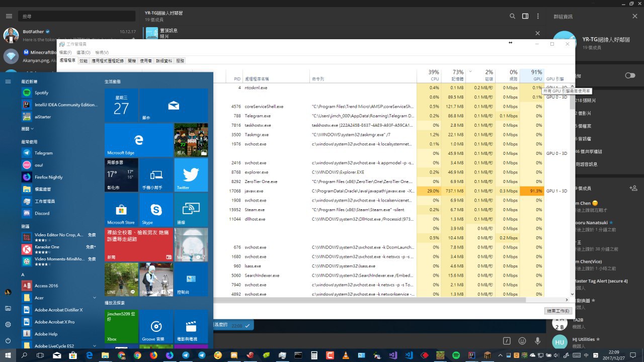
Task: Open Telegram's three-dot more options menu
Action: tap(538, 16)
